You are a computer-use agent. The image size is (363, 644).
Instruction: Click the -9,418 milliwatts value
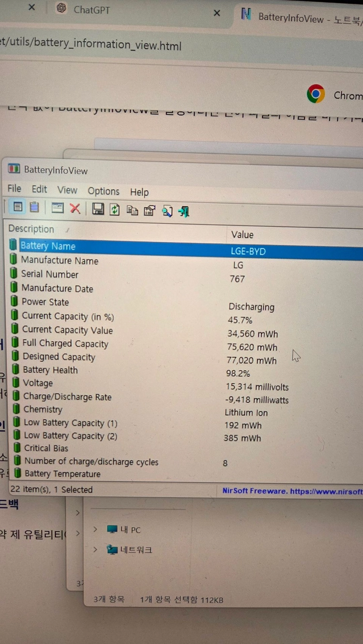tap(257, 400)
